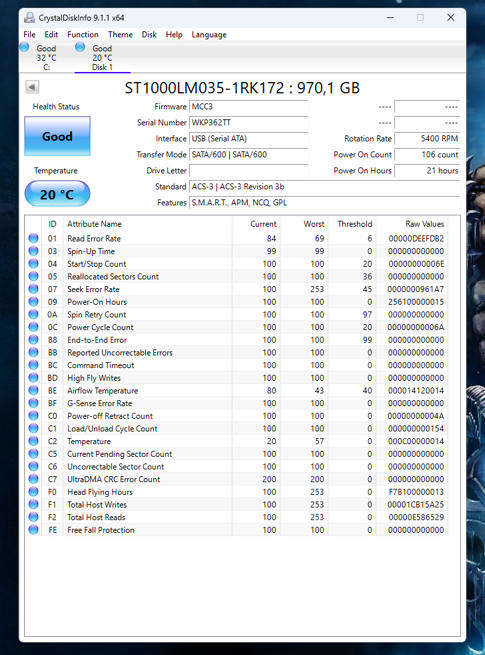Click the status icon for Command Timeout

pos(33,365)
